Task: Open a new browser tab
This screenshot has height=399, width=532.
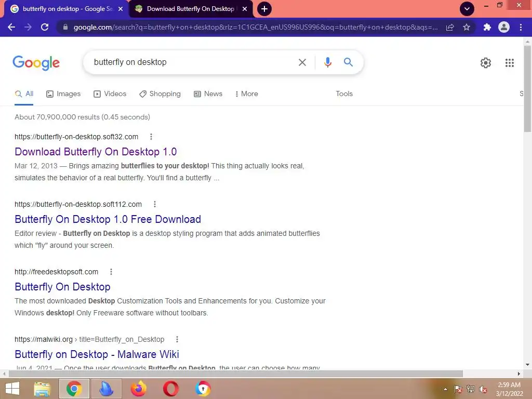Action: [x=264, y=9]
